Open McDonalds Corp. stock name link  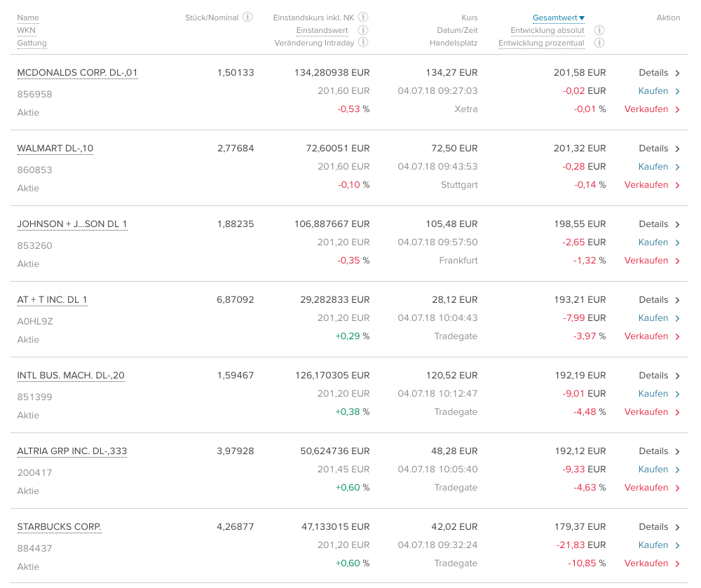coord(77,73)
